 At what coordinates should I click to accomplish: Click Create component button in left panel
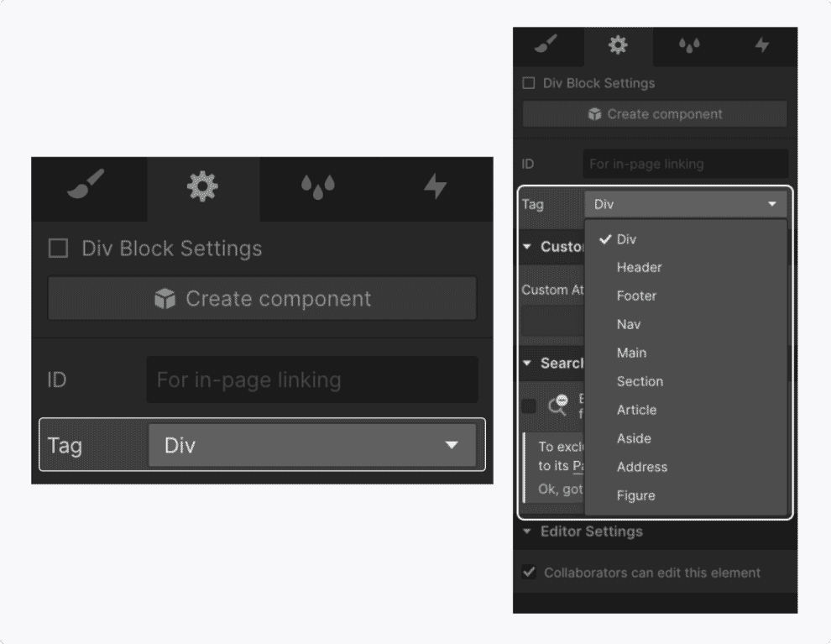tap(263, 298)
